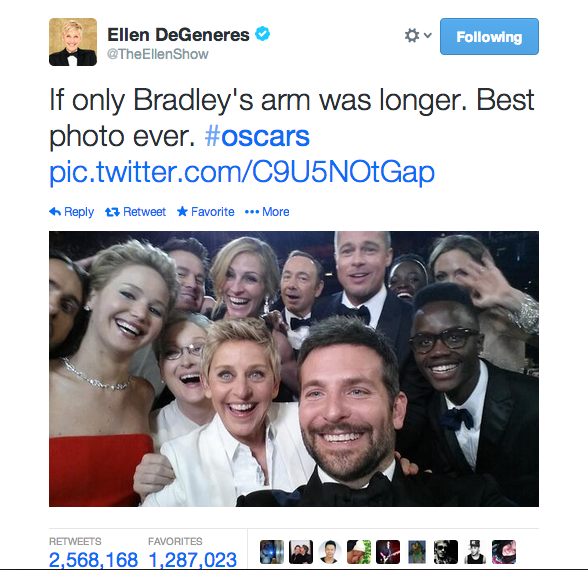Open the pic.twitter.com/C9U5NOtGap link

242,173
